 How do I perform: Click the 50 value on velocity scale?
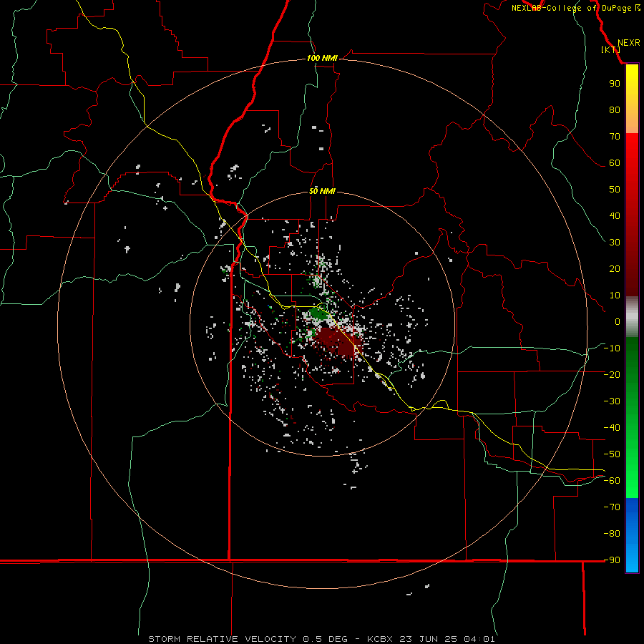(615, 190)
